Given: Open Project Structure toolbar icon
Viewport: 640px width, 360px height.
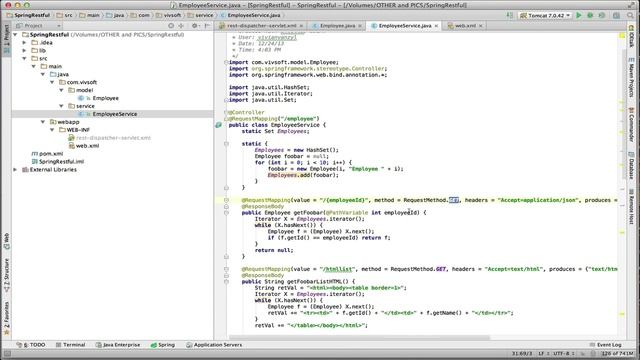Looking at the screenshot, I should [x=616, y=16].
